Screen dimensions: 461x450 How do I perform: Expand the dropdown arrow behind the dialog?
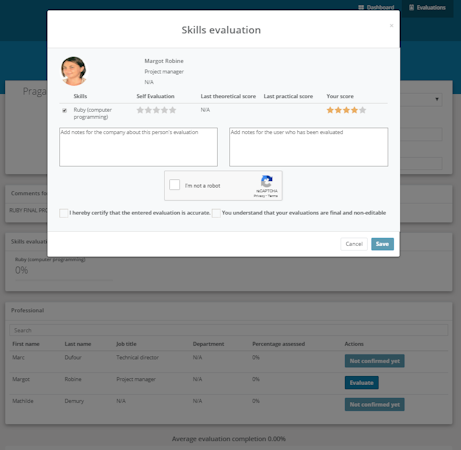click(437, 99)
